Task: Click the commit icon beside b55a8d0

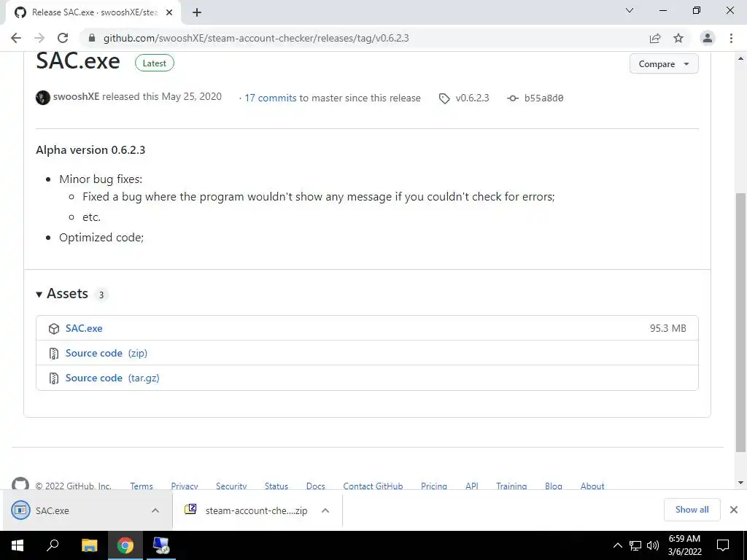Action: tap(513, 98)
